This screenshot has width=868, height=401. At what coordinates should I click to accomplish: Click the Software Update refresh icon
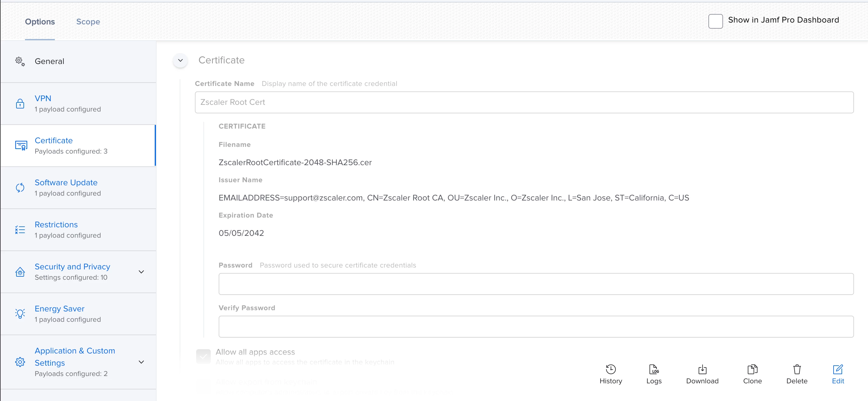[20, 187]
